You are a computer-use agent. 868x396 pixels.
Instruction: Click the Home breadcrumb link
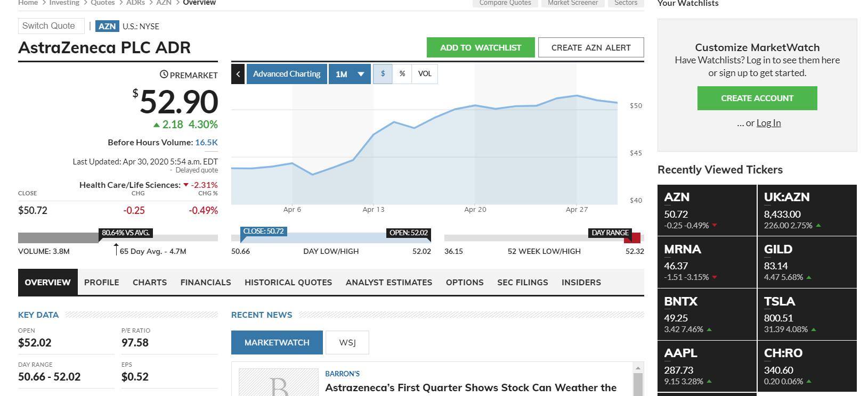pos(28,3)
